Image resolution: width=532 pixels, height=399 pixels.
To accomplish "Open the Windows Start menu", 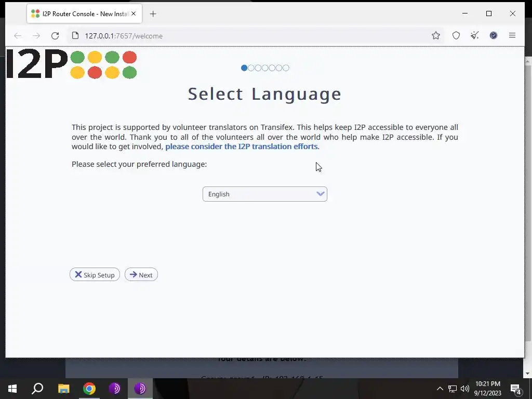I will [x=12, y=389].
